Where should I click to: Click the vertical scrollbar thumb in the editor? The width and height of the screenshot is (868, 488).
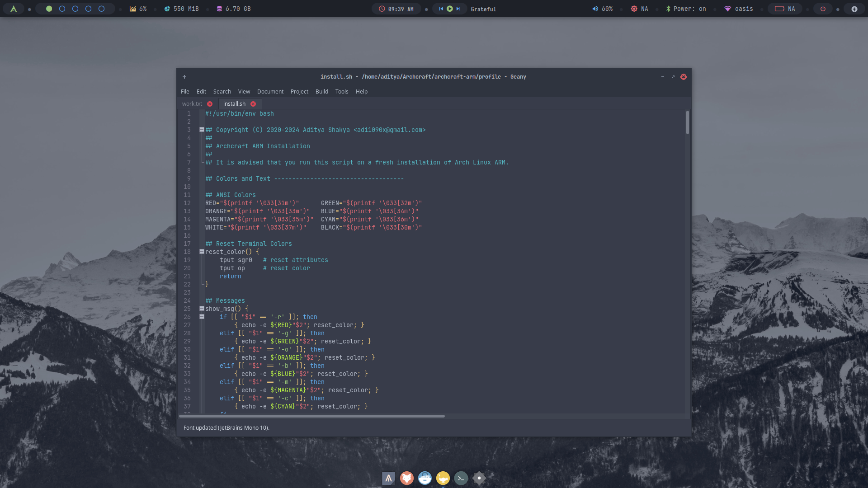coord(687,122)
